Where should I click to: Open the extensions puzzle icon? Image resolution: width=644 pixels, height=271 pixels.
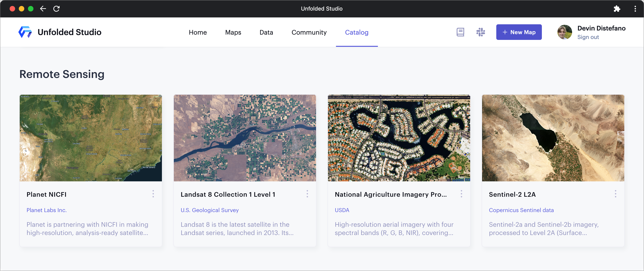617,9
